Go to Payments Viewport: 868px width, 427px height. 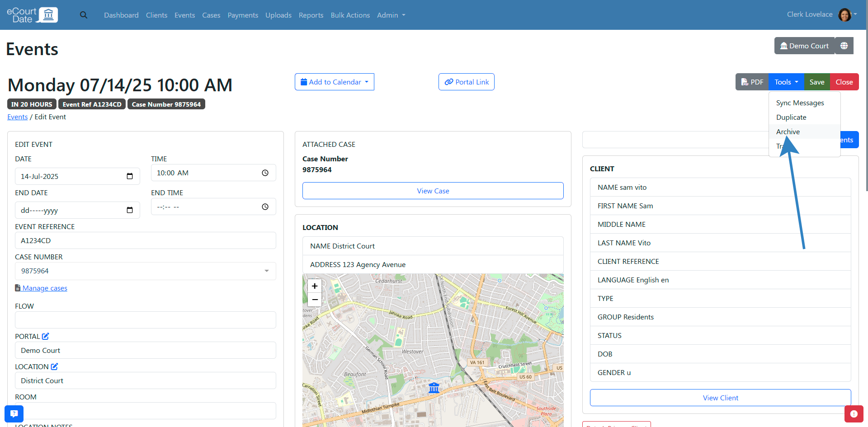point(243,15)
